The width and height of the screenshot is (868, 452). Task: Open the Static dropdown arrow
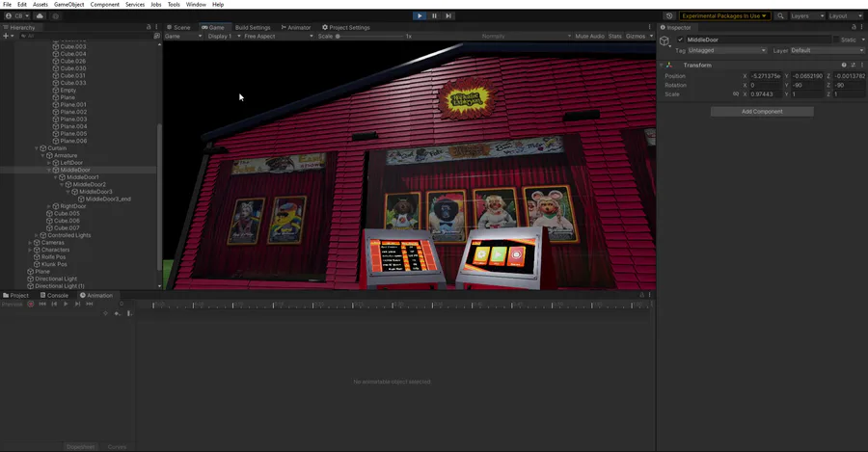click(x=863, y=40)
